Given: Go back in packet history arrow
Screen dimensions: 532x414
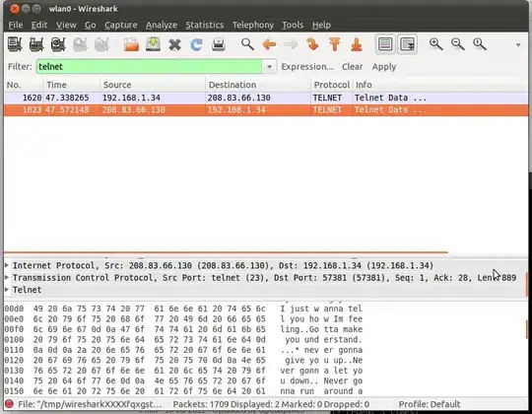Looking at the screenshot, I should click(269, 44).
